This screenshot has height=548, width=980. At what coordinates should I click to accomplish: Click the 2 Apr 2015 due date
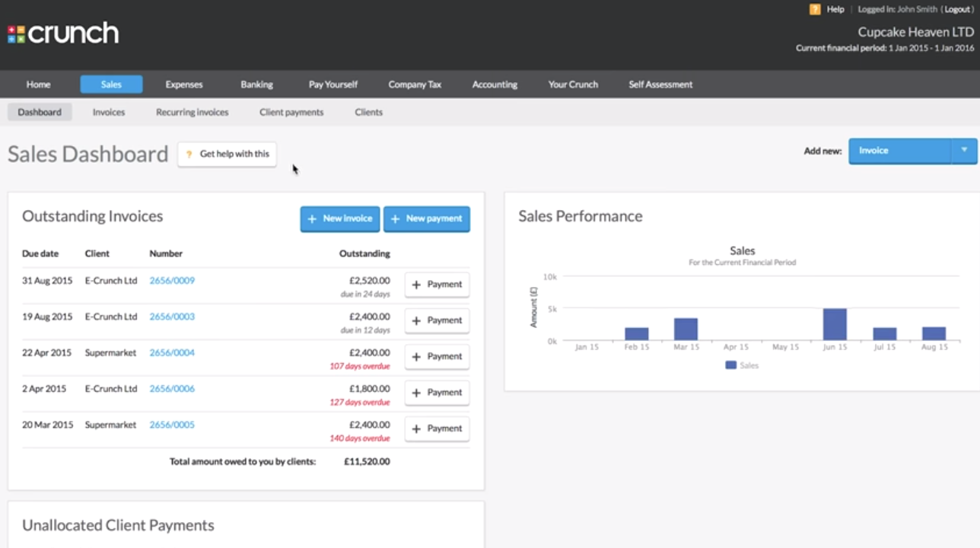click(44, 388)
